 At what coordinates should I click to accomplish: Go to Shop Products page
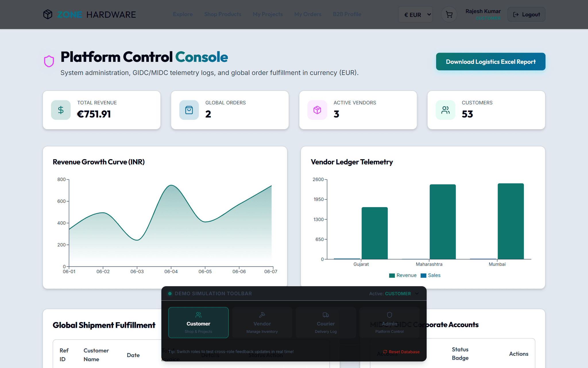pyautogui.click(x=223, y=14)
